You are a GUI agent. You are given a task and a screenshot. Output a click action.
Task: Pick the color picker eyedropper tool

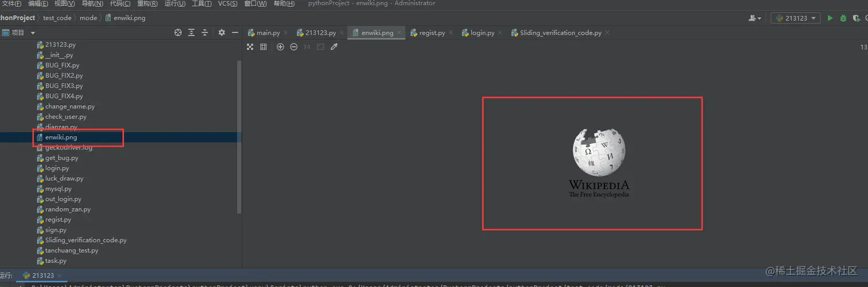coord(334,46)
